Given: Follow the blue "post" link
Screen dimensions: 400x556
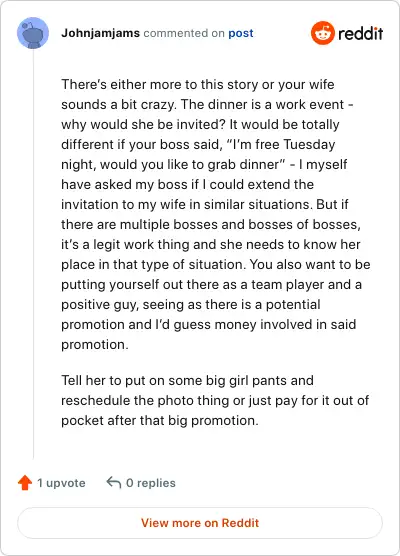Looking at the screenshot, I should (x=241, y=33).
